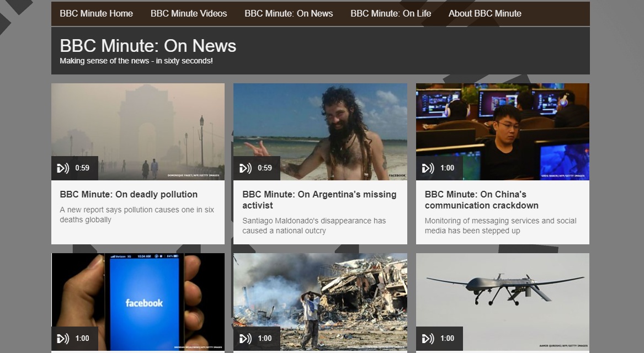This screenshot has width=644, height=353.
Task: Open the destroyed building rubble thumbnail
Action: pyautogui.click(x=321, y=302)
